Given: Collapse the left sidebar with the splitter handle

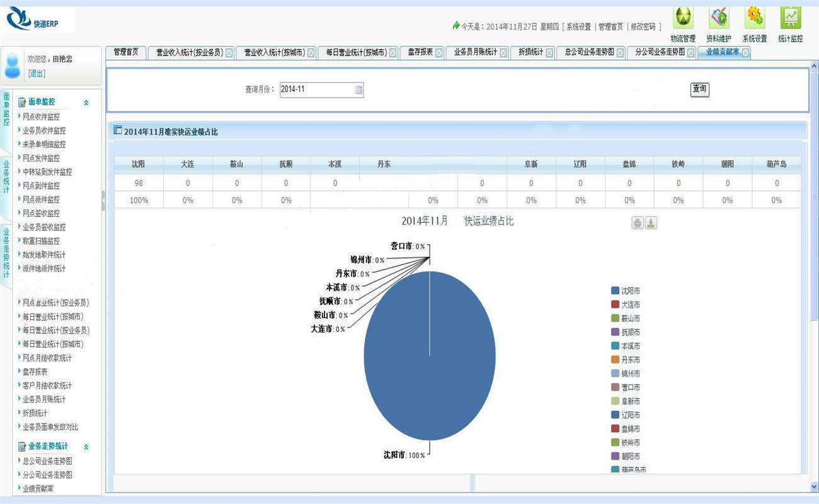Looking at the screenshot, I should point(103,201).
